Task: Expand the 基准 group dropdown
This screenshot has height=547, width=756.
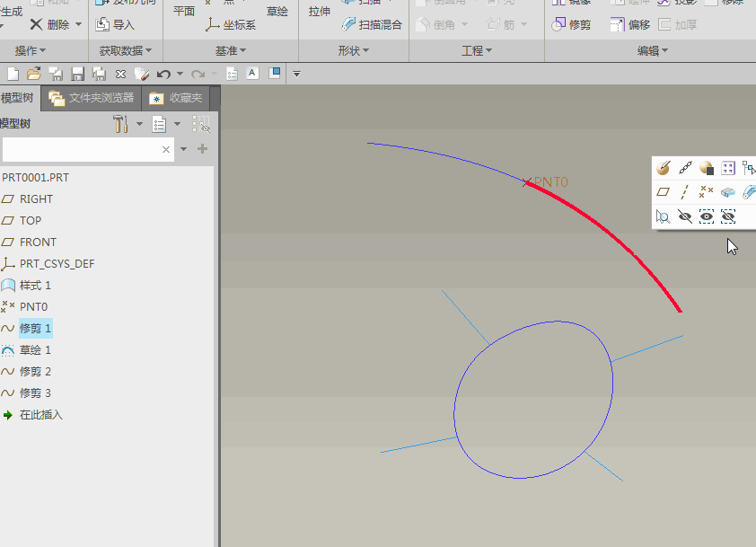Action: coord(231,50)
